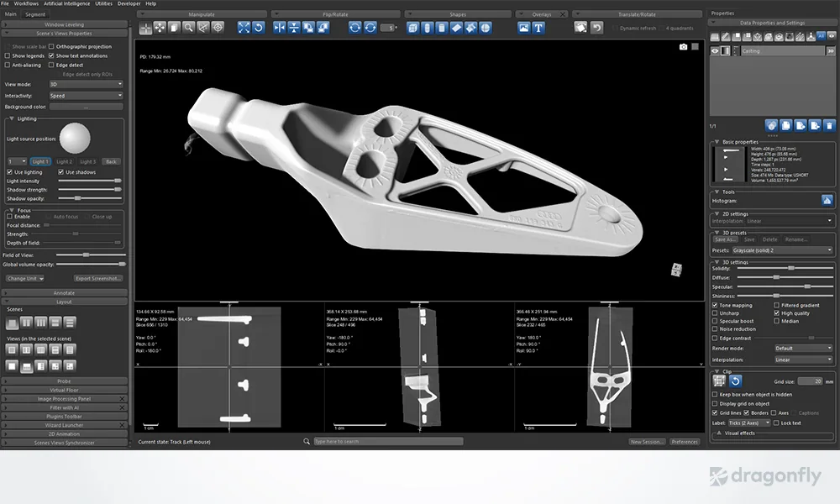Disable Tone mapping checkbox
840x504 pixels.
coord(715,305)
